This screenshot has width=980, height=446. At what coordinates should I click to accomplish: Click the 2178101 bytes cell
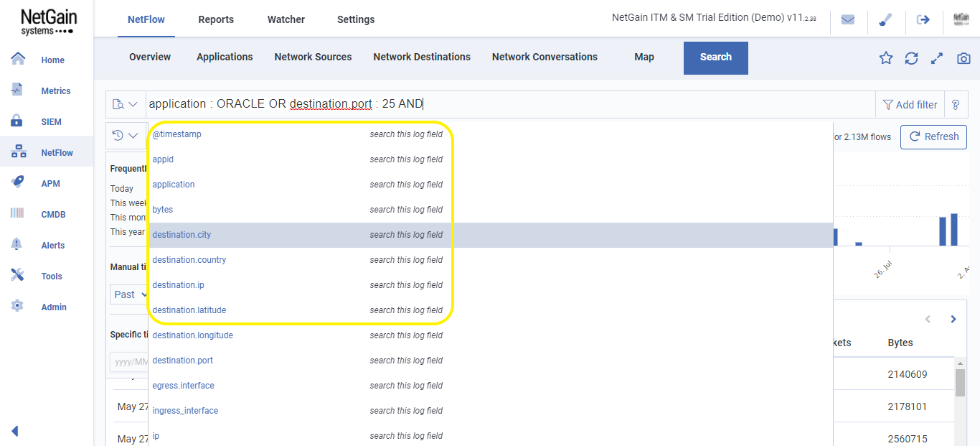tap(908, 406)
